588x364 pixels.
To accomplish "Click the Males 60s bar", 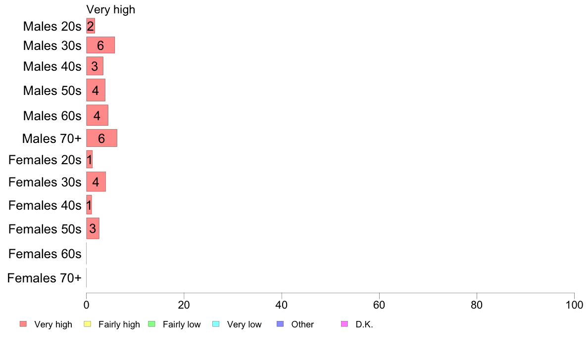I will tap(97, 115).
